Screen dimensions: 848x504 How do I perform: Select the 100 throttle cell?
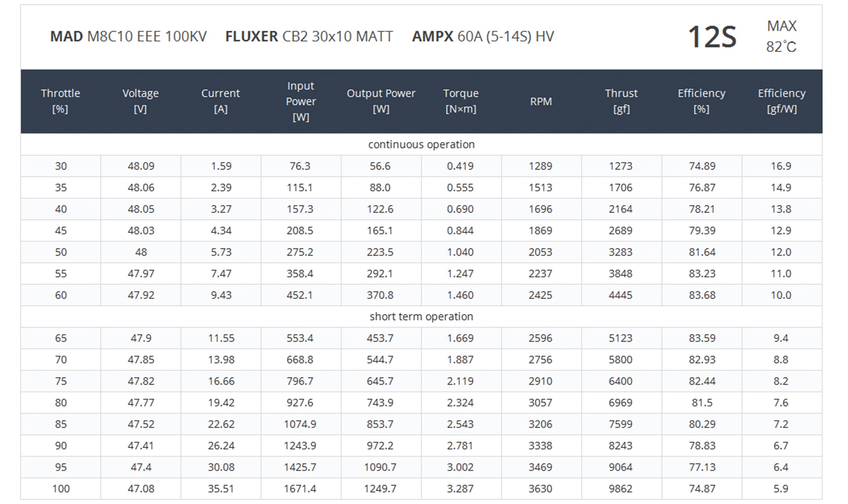61,488
